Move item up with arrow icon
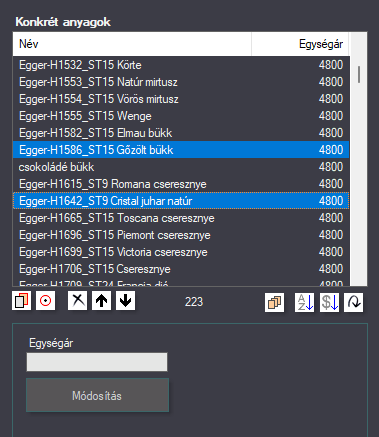The height and width of the screenshot is (437, 379). click(x=101, y=301)
